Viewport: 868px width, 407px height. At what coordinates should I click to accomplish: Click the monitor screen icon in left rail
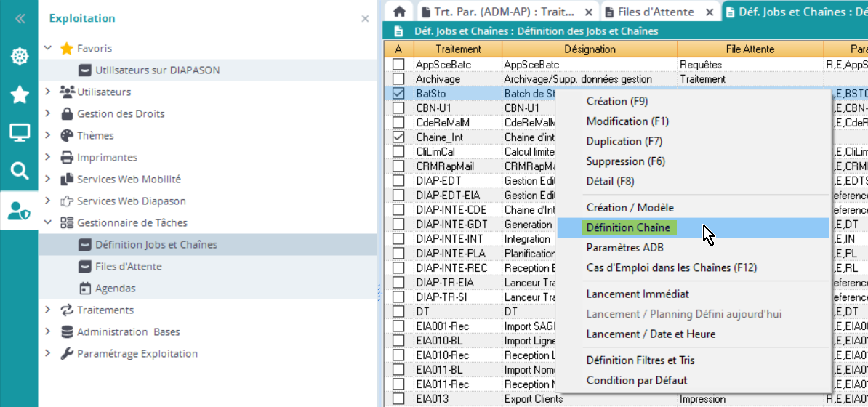tap(19, 133)
